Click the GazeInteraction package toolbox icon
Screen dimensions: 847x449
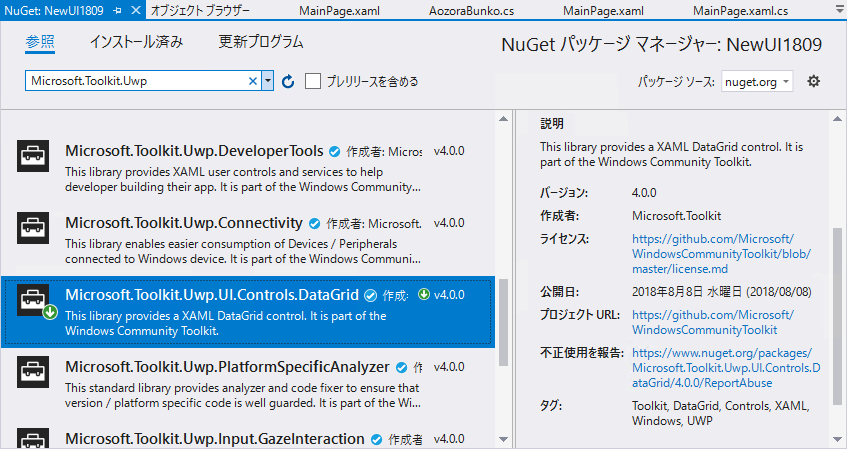point(33,438)
